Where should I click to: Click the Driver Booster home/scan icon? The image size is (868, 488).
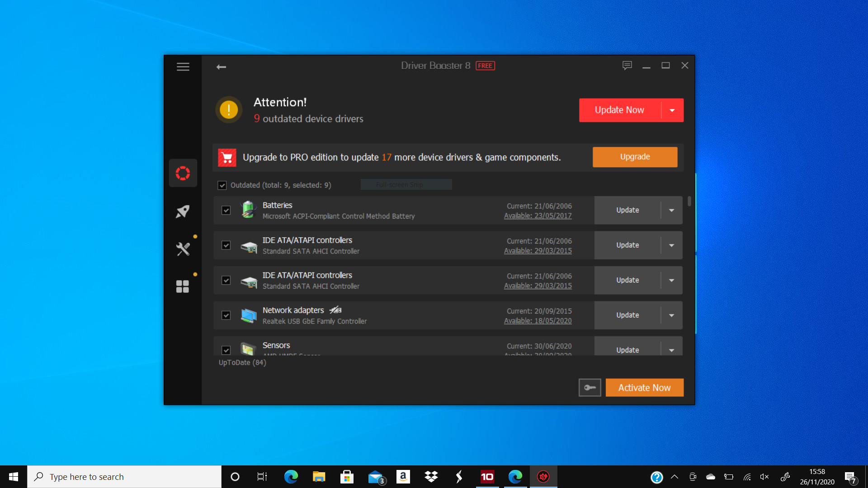(x=183, y=174)
